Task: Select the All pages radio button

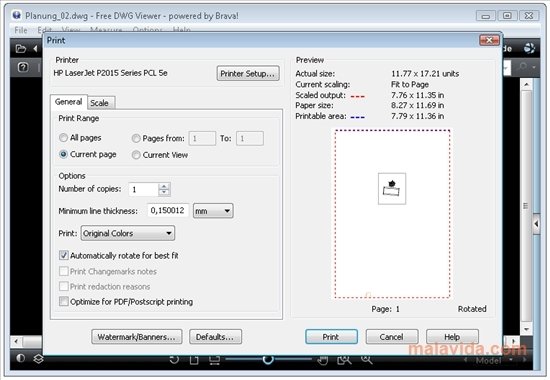Action: [63, 138]
